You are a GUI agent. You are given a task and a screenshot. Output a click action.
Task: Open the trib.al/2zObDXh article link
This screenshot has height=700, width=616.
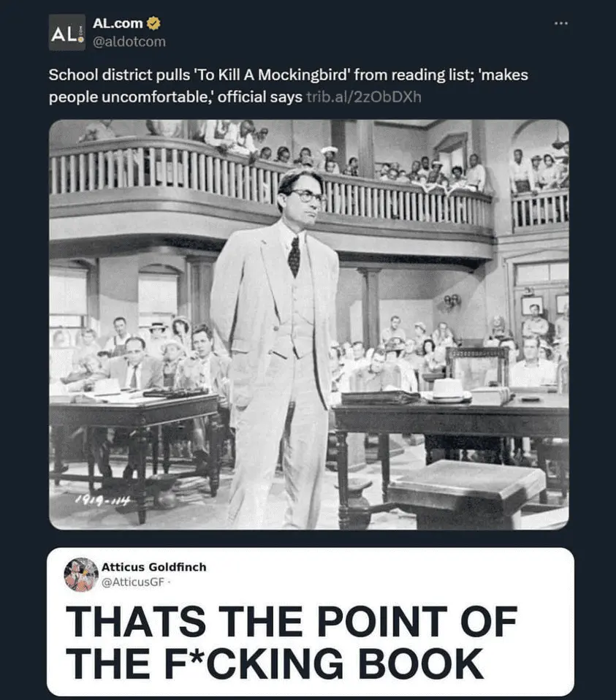363,96
